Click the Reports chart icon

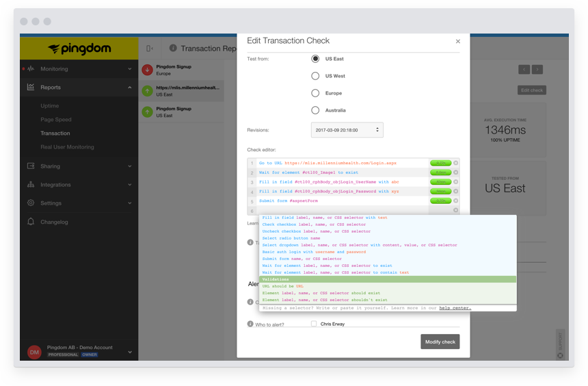pyautogui.click(x=31, y=87)
